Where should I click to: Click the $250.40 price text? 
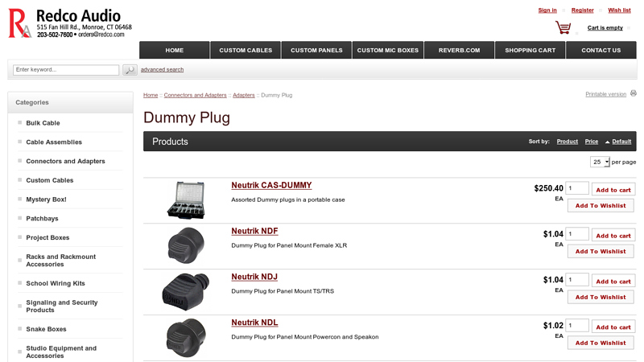coord(548,188)
